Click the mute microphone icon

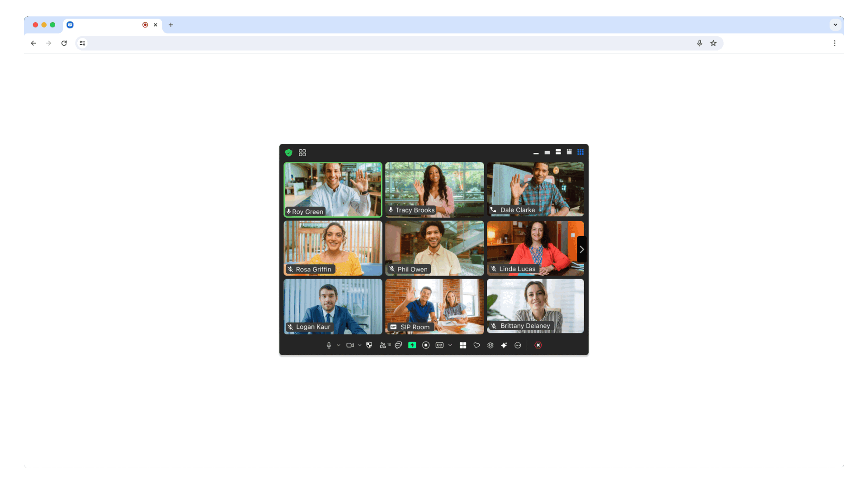(x=328, y=345)
